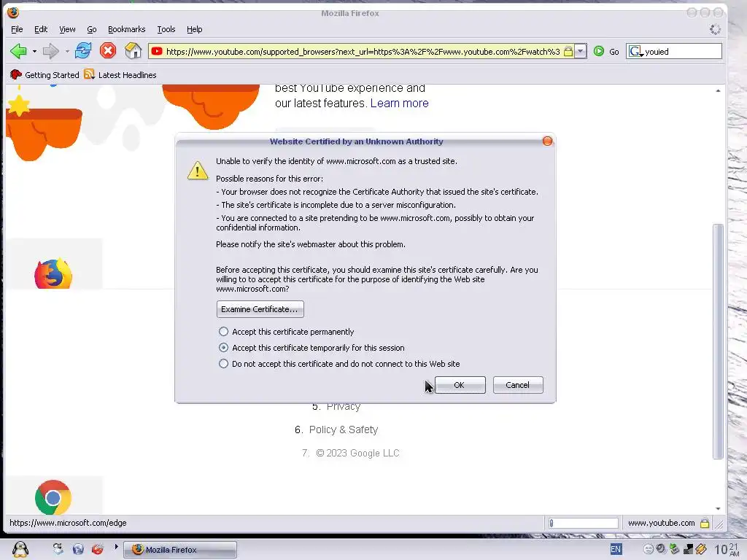Viewport: 747px width, 560px height.
Task: Go to the Home page icon
Action: pos(133,50)
